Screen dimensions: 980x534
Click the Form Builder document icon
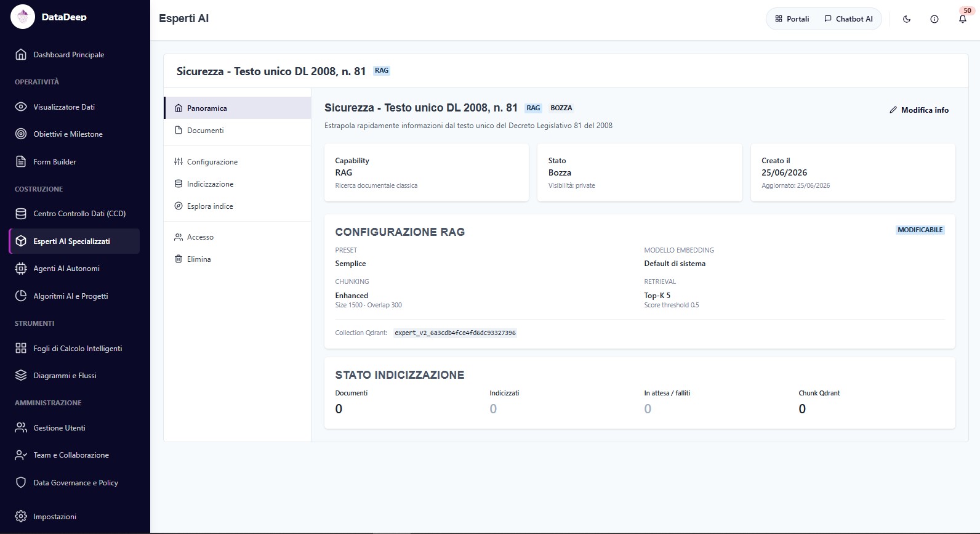click(21, 161)
